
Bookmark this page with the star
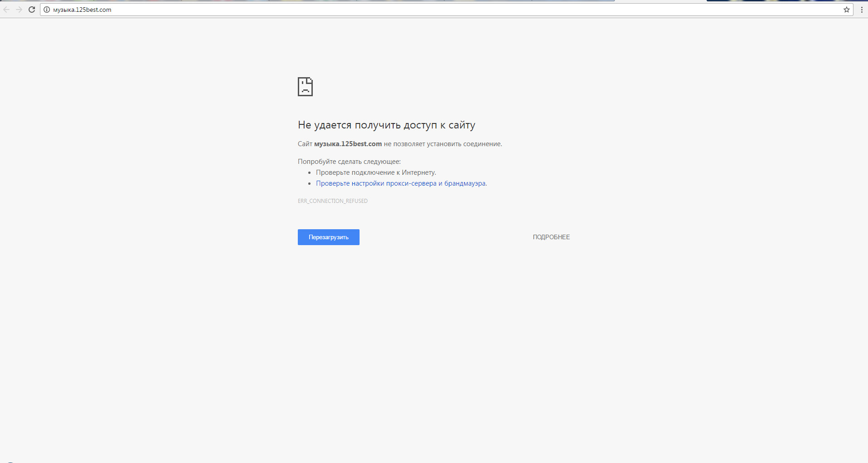846,10
